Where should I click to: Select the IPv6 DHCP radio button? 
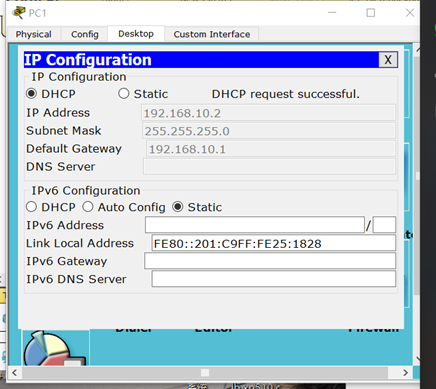point(31,207)
